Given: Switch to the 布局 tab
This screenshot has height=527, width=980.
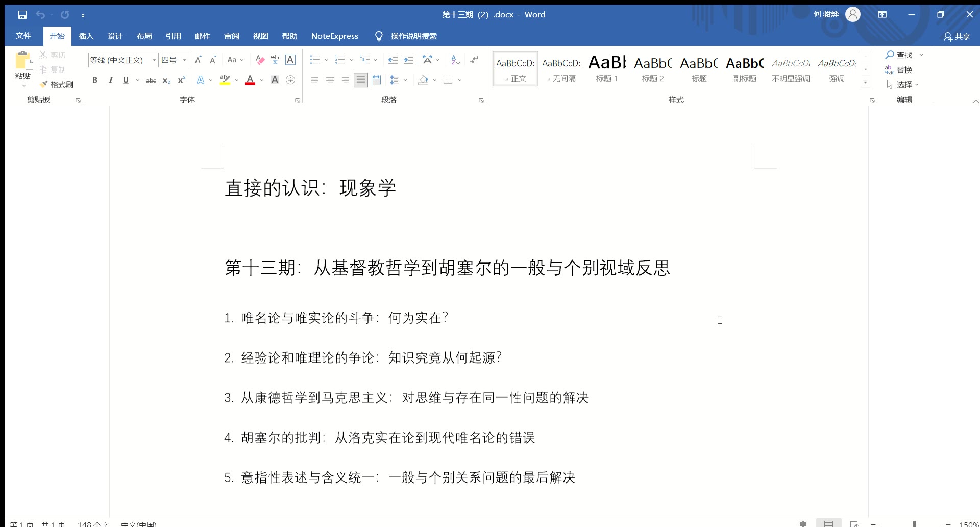Looking at the screenshot, I should [144, 36].
